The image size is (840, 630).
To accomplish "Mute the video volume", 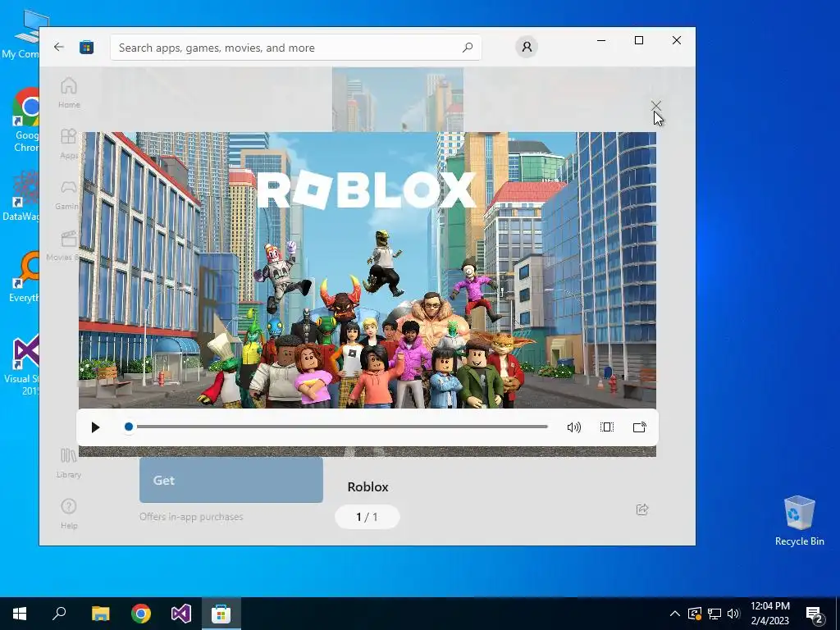I will [x=573, y=427].
